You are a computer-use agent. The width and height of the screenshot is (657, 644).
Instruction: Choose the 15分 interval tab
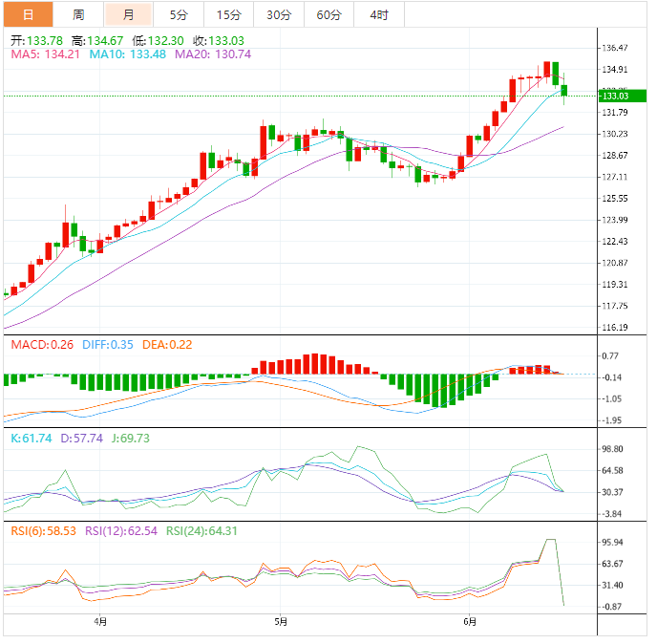point(228,14)
